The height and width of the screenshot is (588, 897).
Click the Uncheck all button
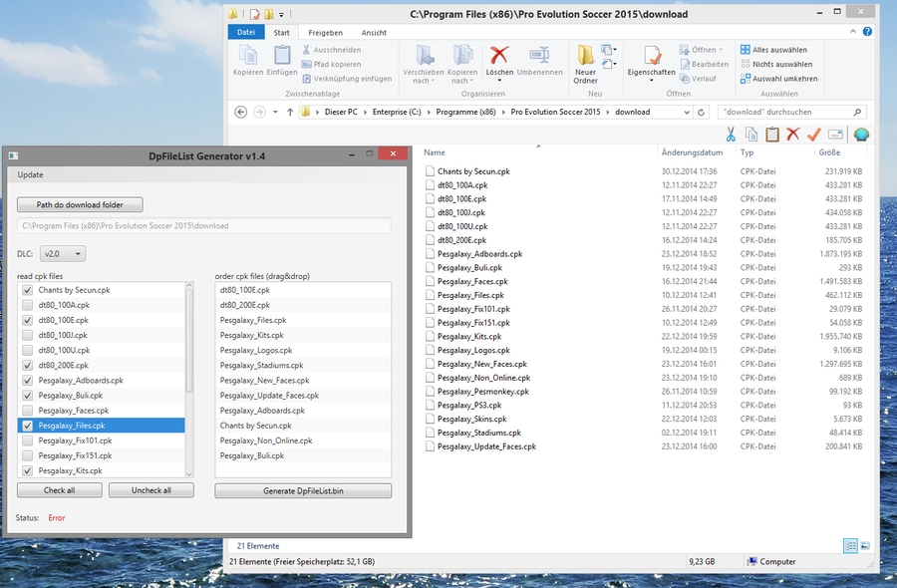(x=150, y=490)
